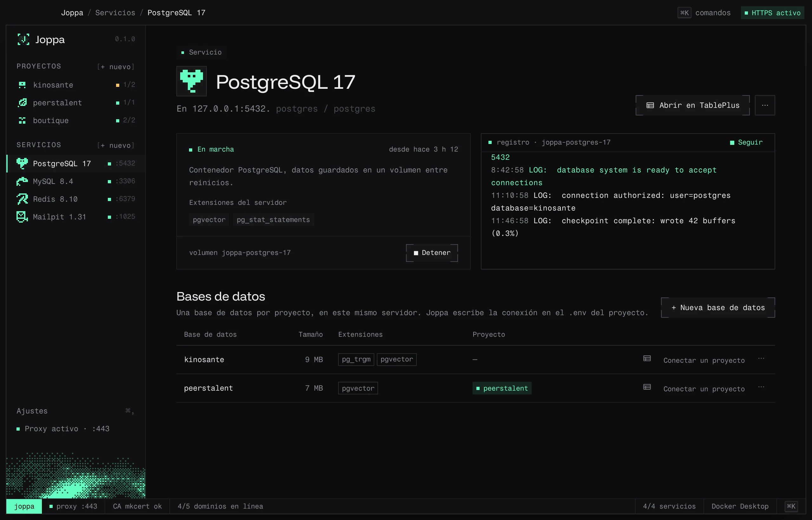Click proxy :443 in status bar
The width and height of the screenshot is (812, 520).
click(73, 506)
